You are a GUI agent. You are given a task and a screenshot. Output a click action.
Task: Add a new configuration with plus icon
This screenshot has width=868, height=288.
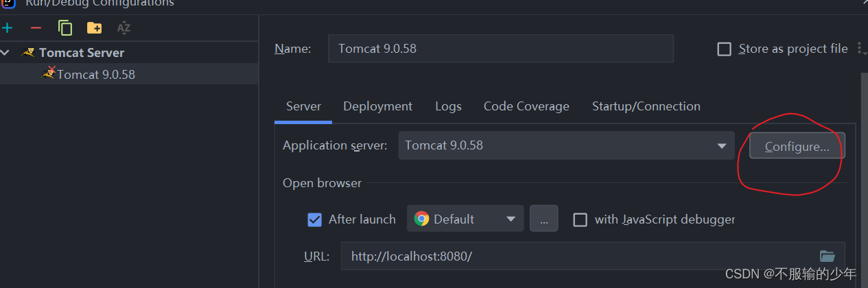[x=8, y=28]
